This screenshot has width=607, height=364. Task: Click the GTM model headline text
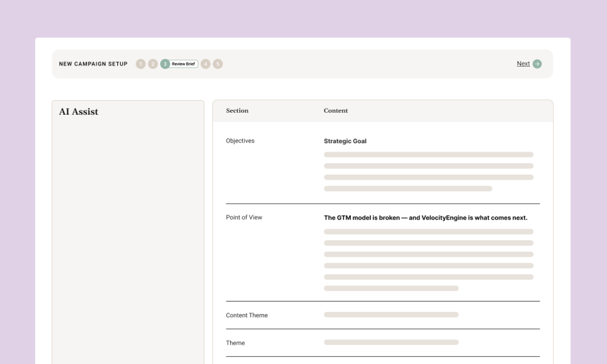(x=426, y=217)
